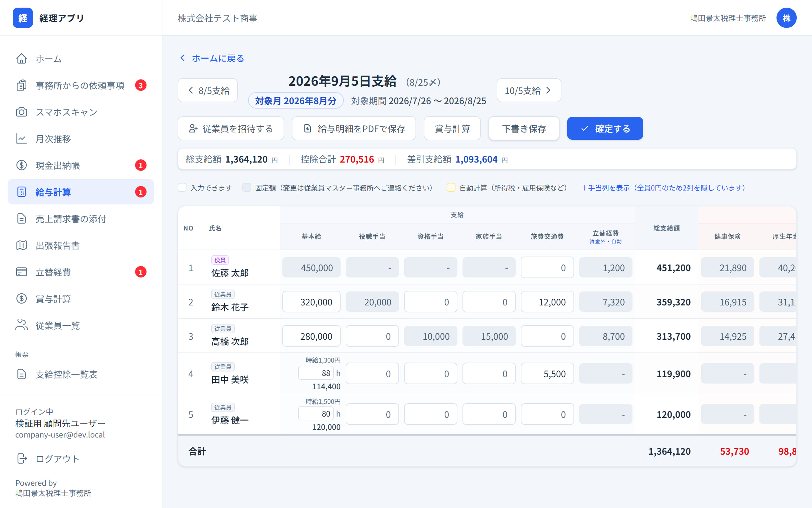The width and height of the screenshot is (812, 508).
Task: Click the document icon beside 支給控除一覧表
Action: point(22,374)
